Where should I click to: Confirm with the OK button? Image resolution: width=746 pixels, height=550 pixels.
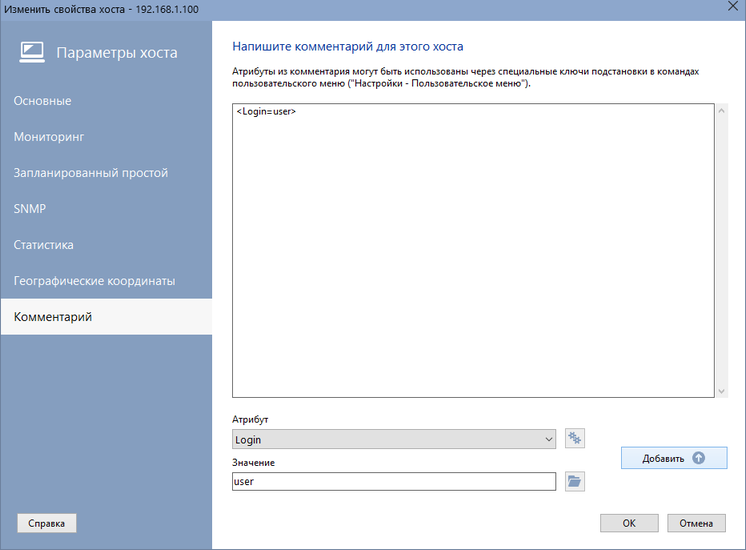click(629, 523)
